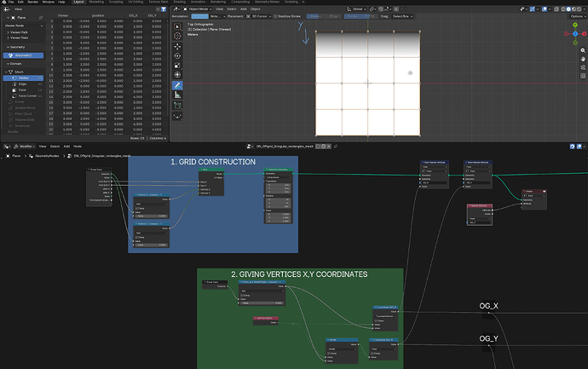Image resolution: width=588 pixels, height=369 pixels.
Task: Select the Select Box tool in viewport toolbar
Action: pos(177,26)
